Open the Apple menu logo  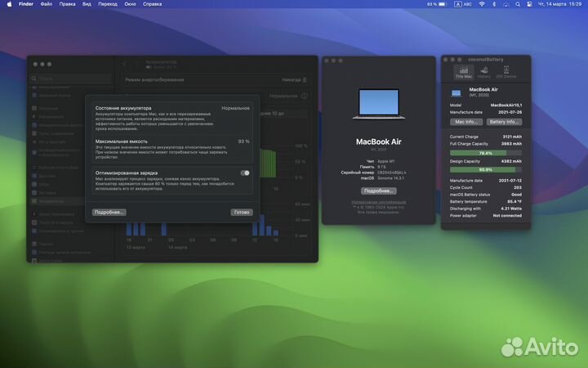click(9, 4)
